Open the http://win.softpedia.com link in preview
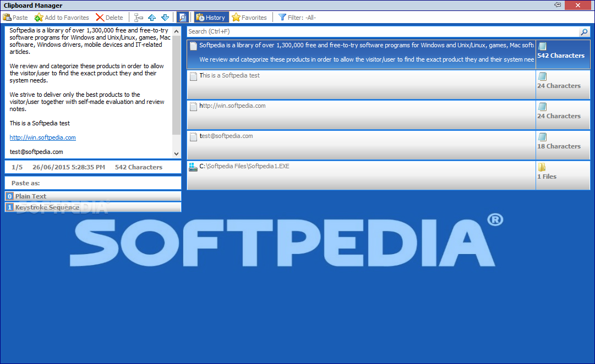595x364 pixels. (42, 137)
